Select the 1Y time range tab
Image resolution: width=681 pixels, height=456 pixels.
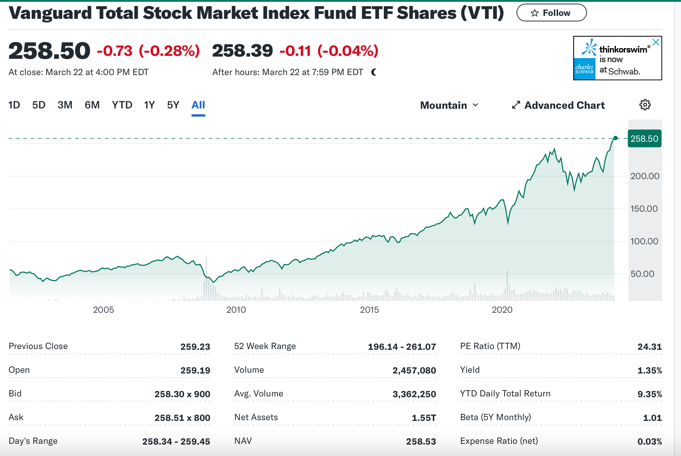tap(149, 105)
